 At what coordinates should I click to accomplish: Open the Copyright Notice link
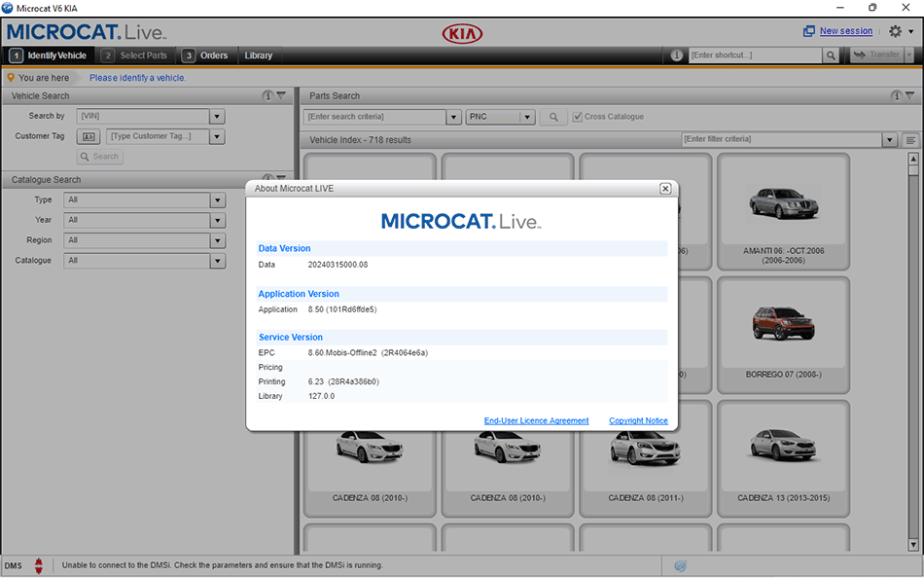click(x=638, y=420)
